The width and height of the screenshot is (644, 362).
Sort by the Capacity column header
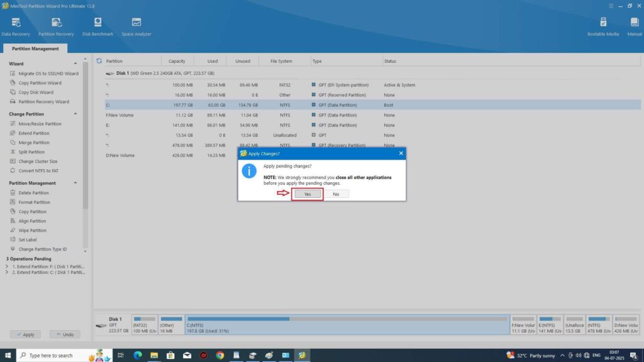tap(177, 61)
